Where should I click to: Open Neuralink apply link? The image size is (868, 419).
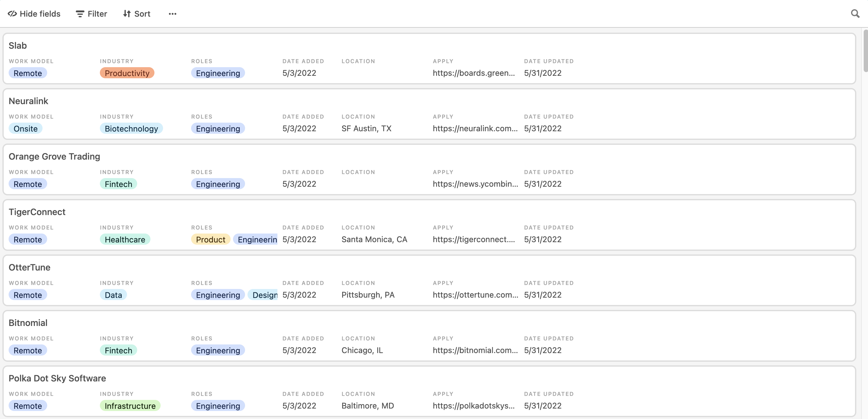pos(475,128)
